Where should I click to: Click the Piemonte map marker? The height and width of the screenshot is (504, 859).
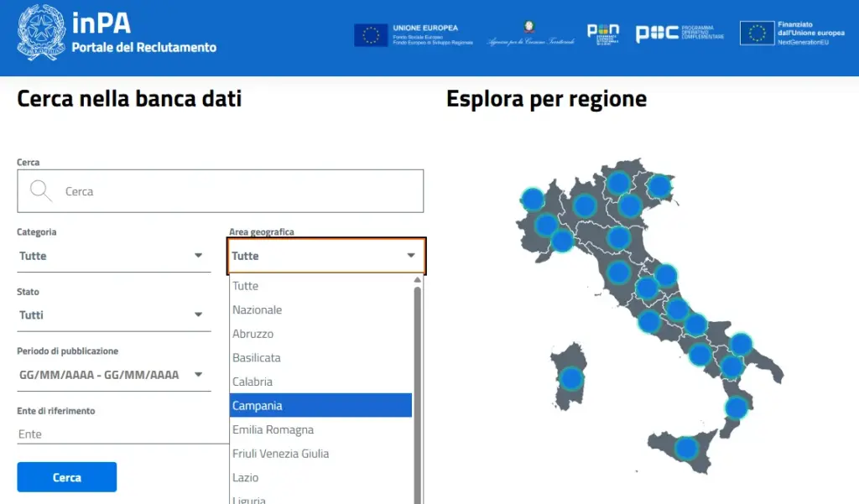545,225
